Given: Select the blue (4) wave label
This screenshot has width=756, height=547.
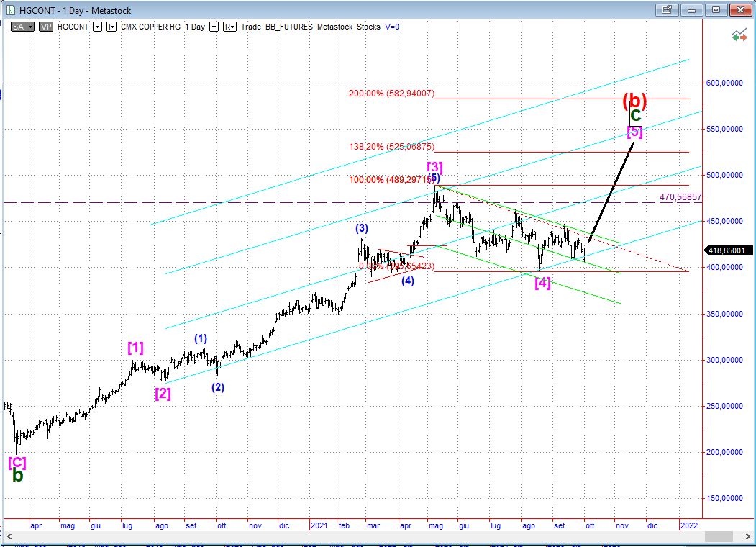Looking at the screenshot, I should click(408, 281).
